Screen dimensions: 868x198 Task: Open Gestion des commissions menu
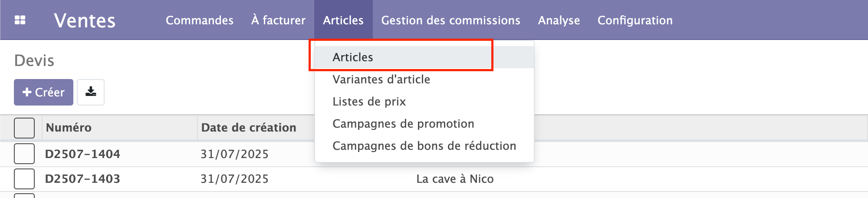point(450,20)
